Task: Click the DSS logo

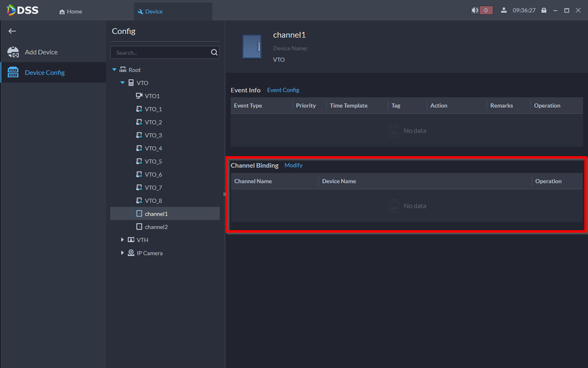Action: [x=23, y=10]
